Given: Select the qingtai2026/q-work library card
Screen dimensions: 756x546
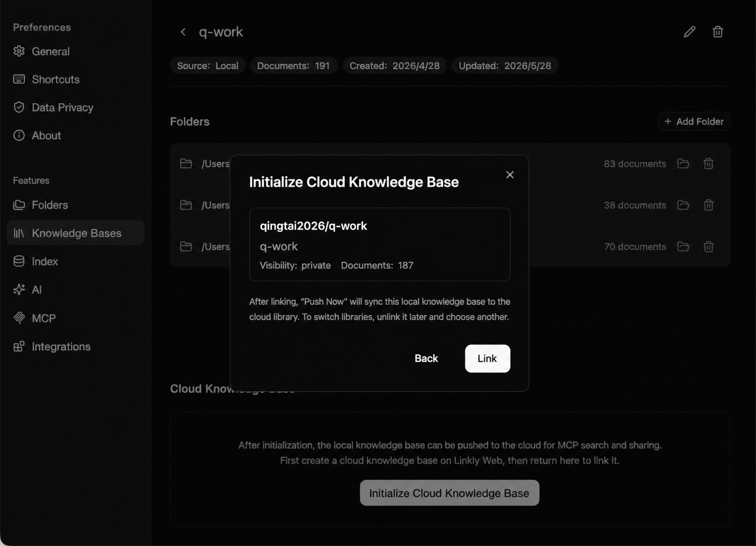Looking at the screenshot, I should (x=380, y=244).
